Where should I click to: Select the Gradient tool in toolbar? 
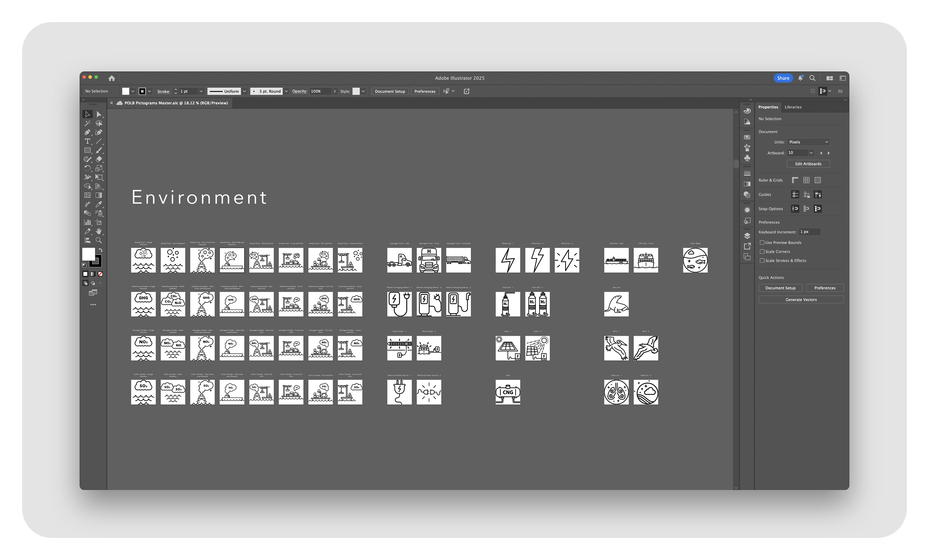pyautogui.click(x=99, y=195)
